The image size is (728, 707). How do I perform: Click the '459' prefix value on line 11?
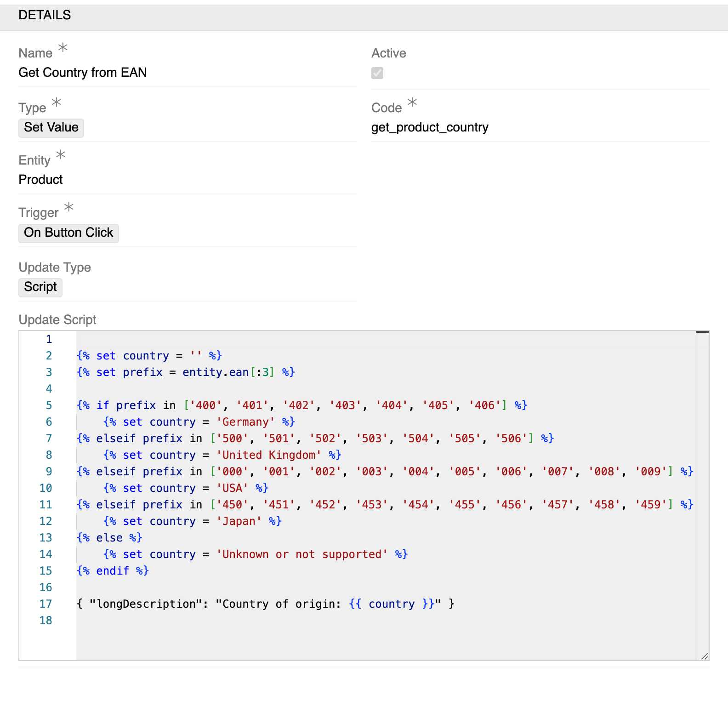click(651, 505)
